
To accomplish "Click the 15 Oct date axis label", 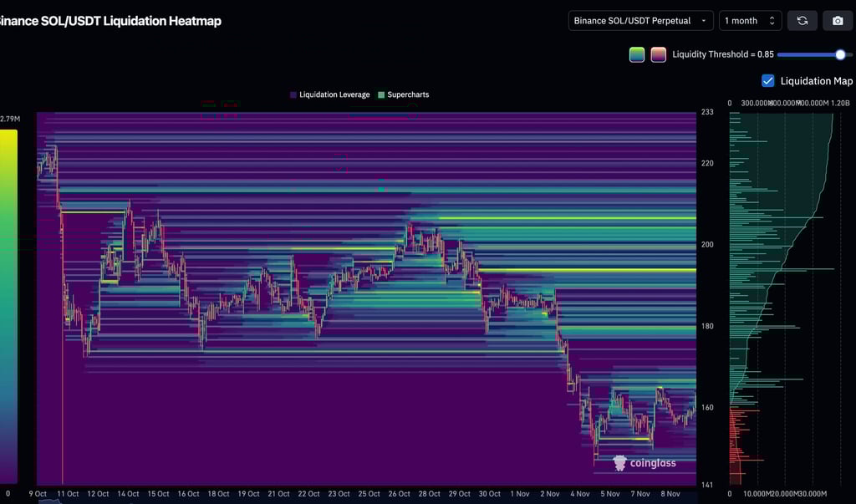I will point(158,494).
